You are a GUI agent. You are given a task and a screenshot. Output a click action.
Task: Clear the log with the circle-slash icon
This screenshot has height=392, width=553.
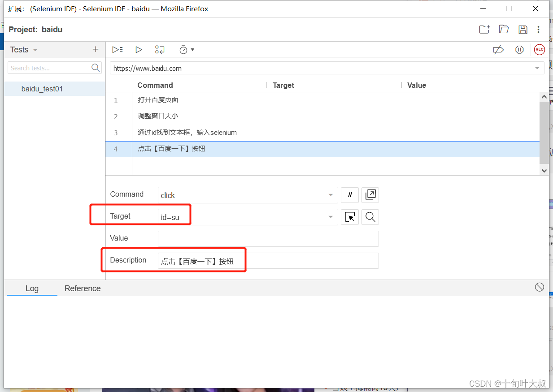[540, 287]
